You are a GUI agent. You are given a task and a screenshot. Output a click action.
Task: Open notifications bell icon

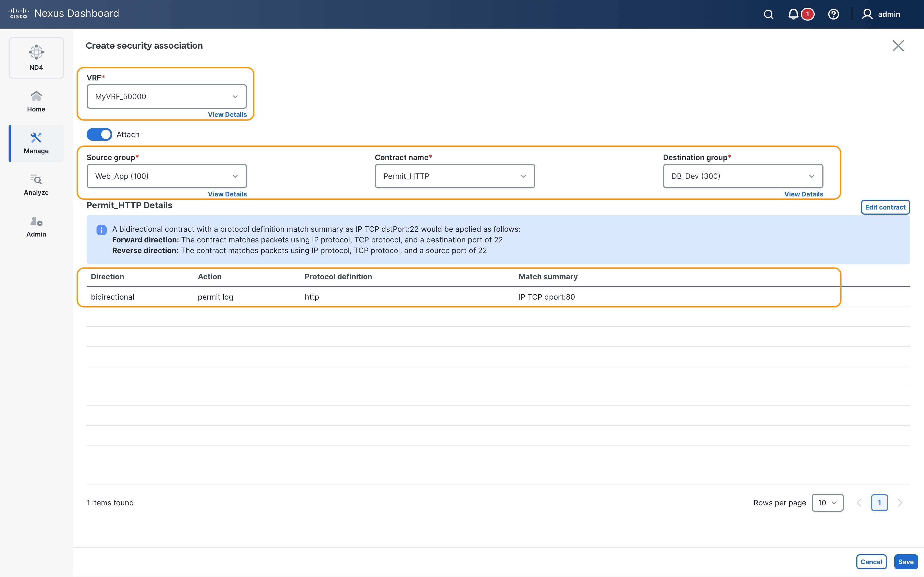click(x=793, y=14)
